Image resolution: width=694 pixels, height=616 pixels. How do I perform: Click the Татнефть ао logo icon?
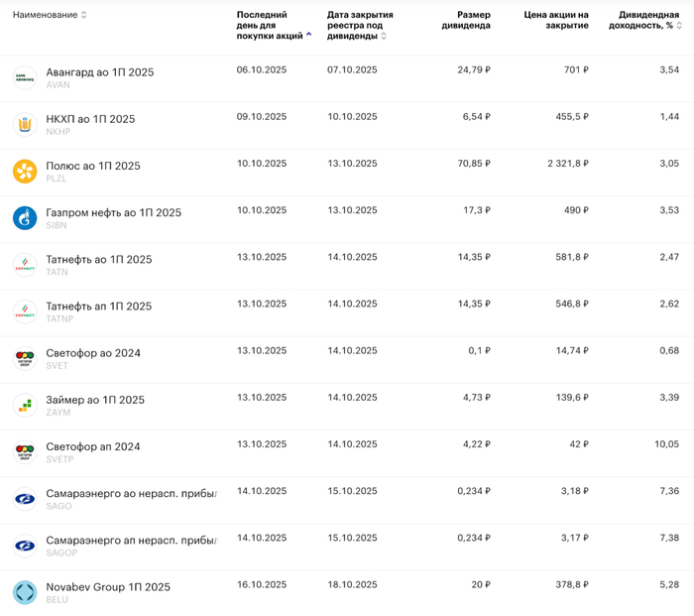(25, 264)
